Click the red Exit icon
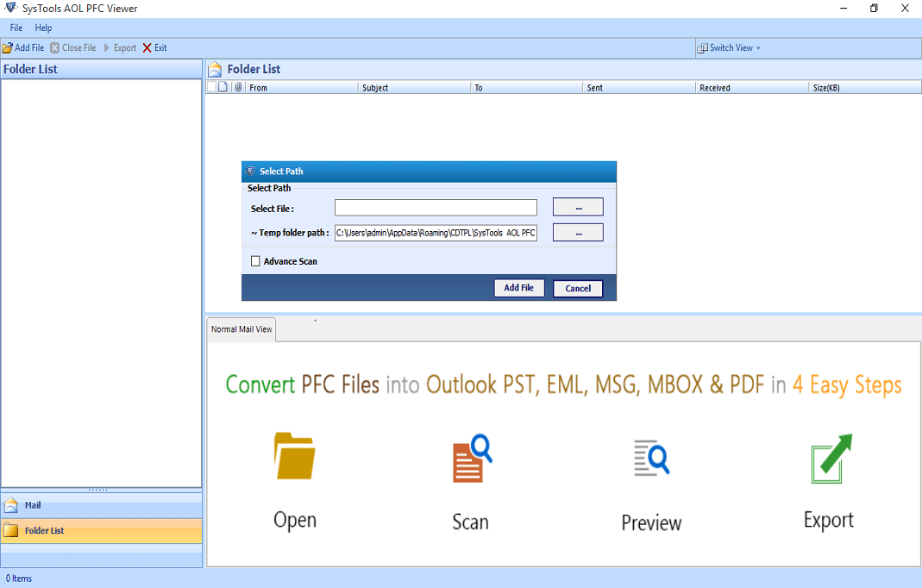922x588 pixels. click(x=147, y=47)
